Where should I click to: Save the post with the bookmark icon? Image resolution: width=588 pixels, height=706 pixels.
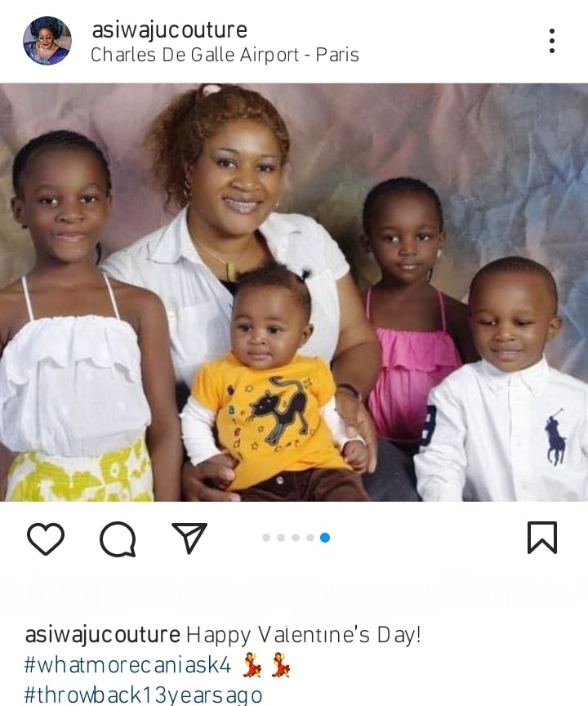coord(542,538)
